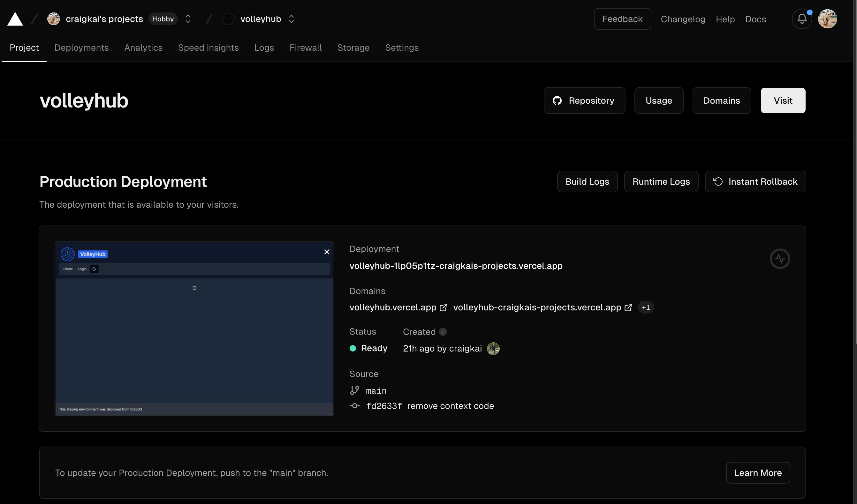Viewport: 857px width, 504px height.
Task: Click the Hobby plan badge
Action: pyautogui.click(x=163, y=19)
